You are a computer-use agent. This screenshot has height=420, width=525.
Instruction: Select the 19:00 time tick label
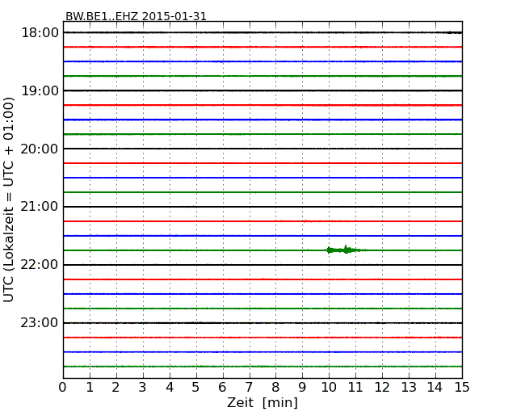click(40, 90)
